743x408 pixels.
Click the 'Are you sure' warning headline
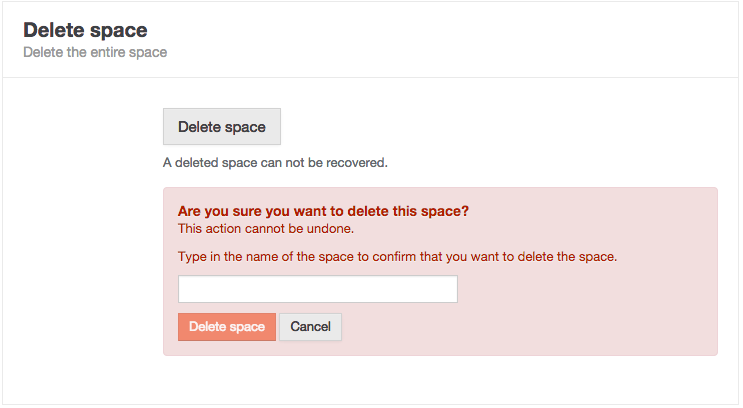[x=323, y=212]
